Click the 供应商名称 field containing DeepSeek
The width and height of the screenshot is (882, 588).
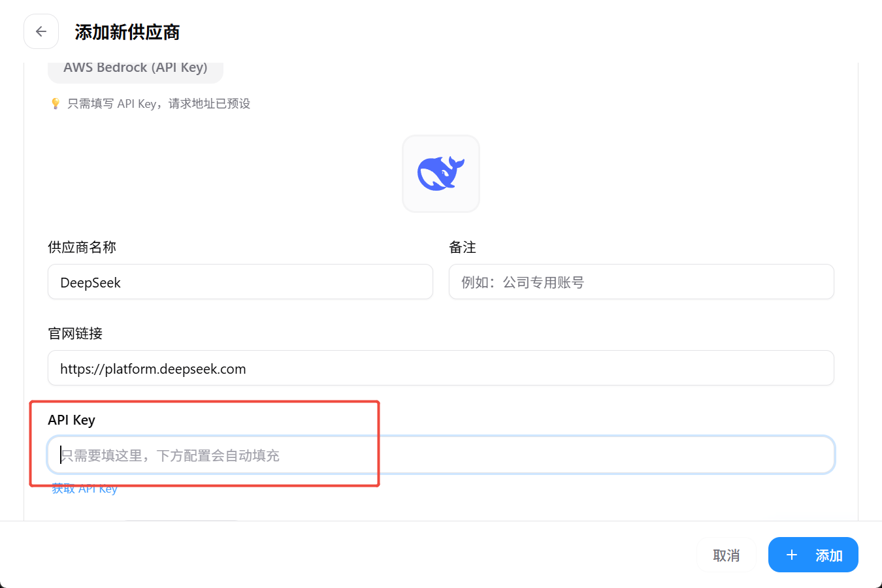click(x=240, y=282)
